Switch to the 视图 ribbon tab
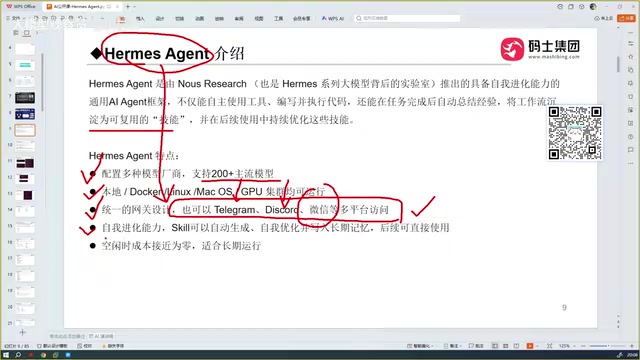640x360 pixels. [259, 18]
